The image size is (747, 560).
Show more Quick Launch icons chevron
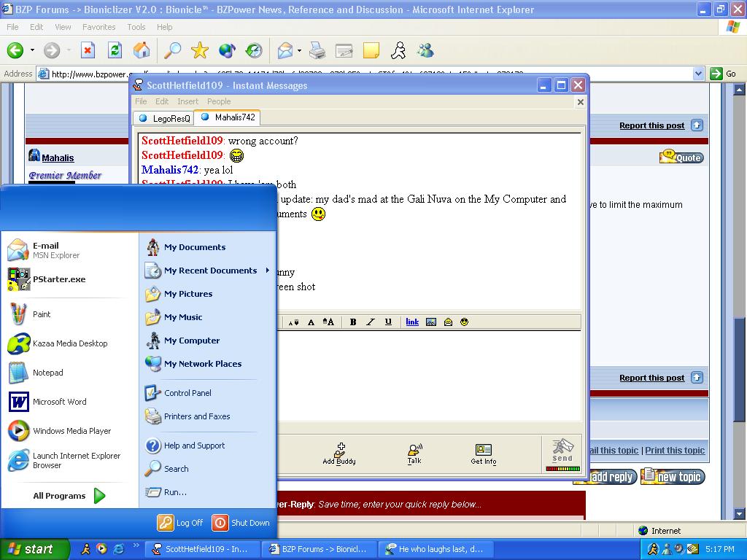click(136, 545)
